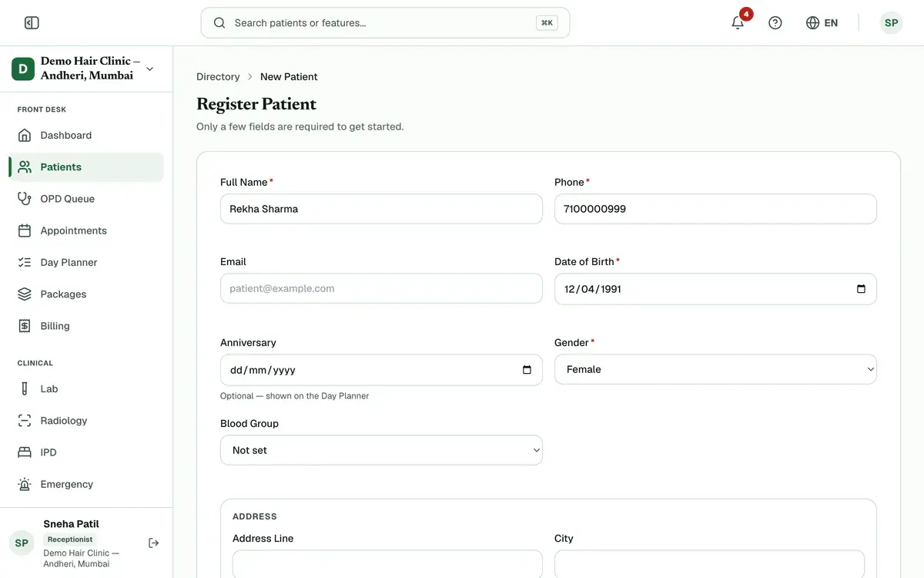The image size is (924, 578).
Task: Go to Dashboard in sidebar
Action: click(86, 135)
